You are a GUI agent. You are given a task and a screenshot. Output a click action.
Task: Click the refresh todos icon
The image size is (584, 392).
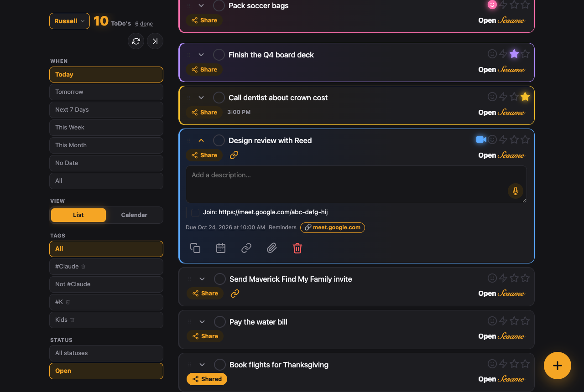pyautogui.click(x=136, y=41)
